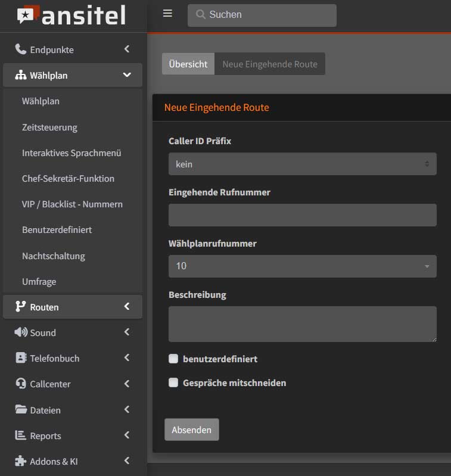Viewport: 451px width, 476px height.
Task: Switch to the Neue Eingehende Route tab
Action: click(270, 64)
